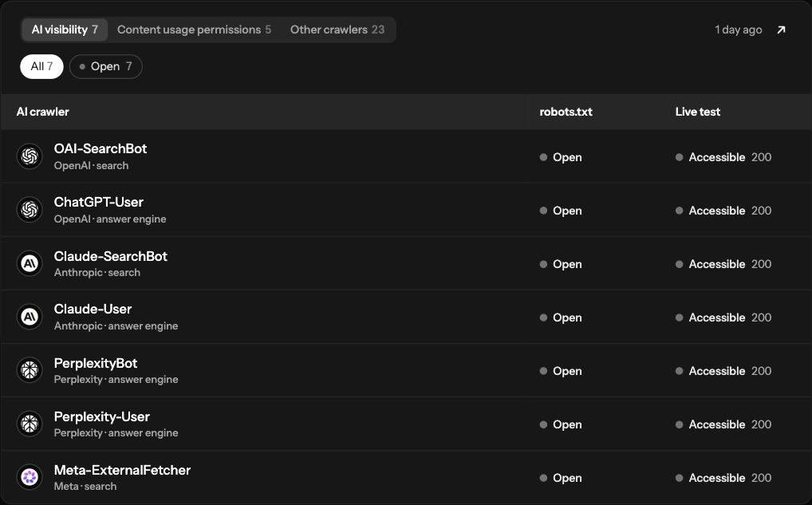Image resolution: width=812 pixels, height=505 pixels.
Task: Open the Other crawlers tab
Action: click(x=337, y=30)
